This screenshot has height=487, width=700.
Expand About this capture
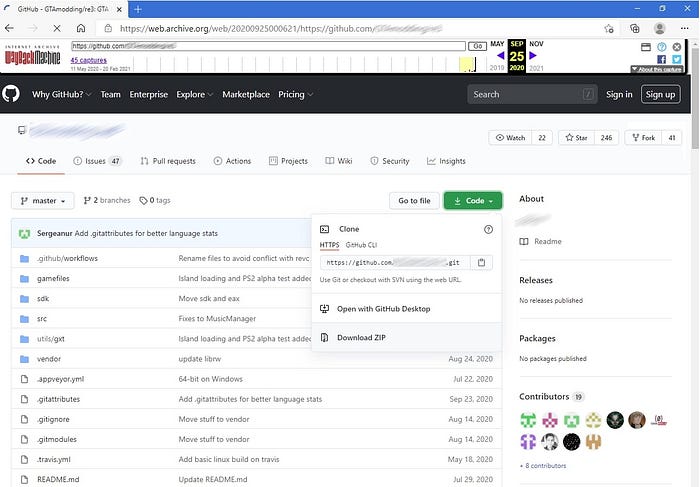pyautogui.click(x=656, y=69)
